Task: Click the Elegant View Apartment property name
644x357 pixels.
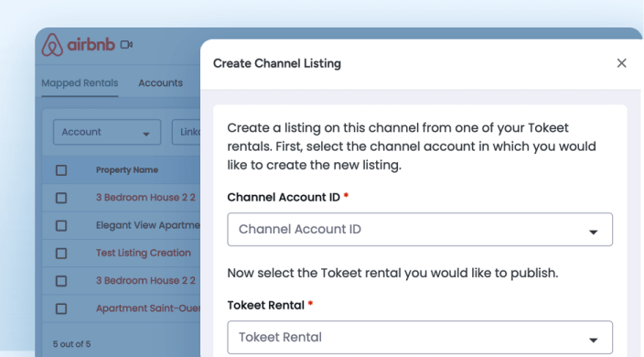Action: click(x=148, y=225)
